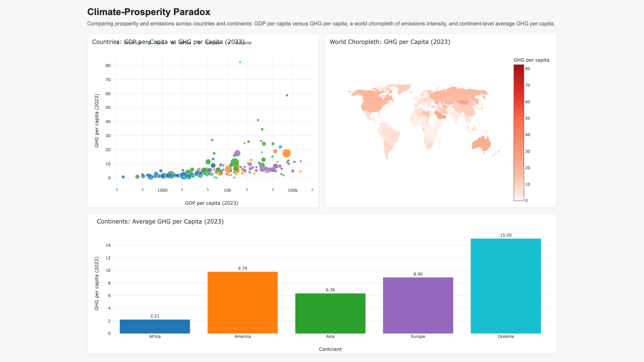Toggle the Asia legend entry in scatter chart
The image size is (644, 362).
point(157,43)
